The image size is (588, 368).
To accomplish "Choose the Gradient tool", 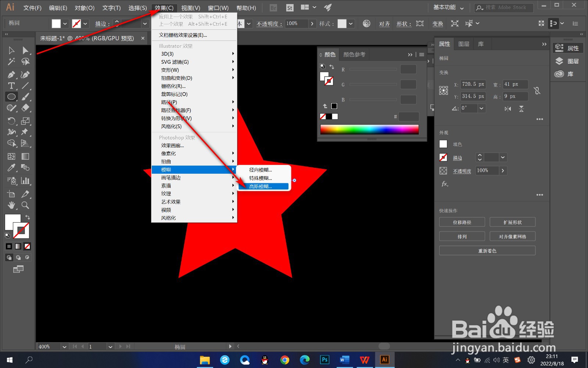I will 25,156.
